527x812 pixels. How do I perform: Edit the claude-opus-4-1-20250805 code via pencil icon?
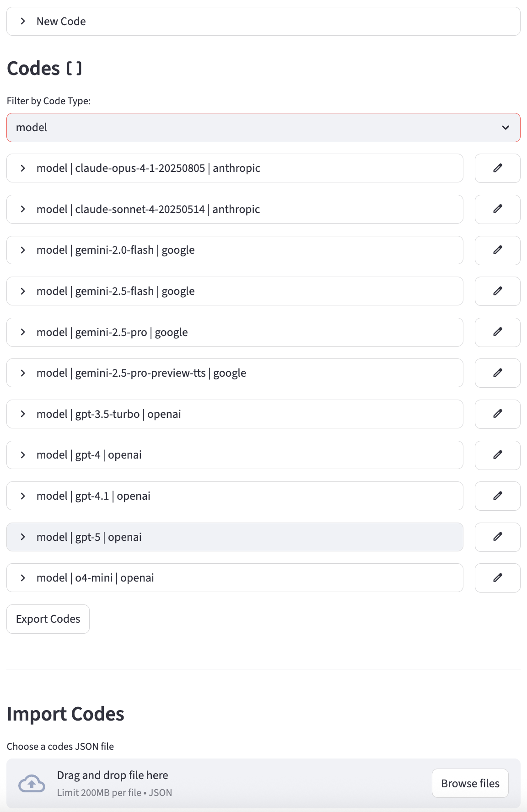497,168
